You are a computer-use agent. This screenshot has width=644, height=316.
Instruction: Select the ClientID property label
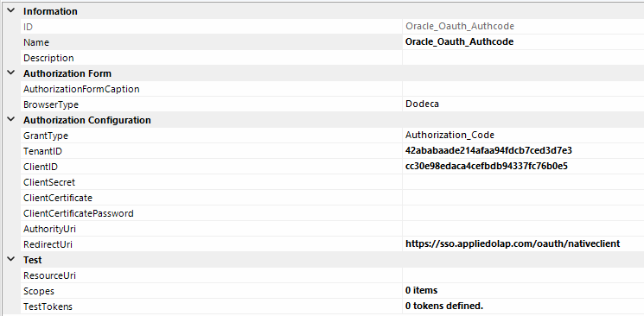coord(41,167)
